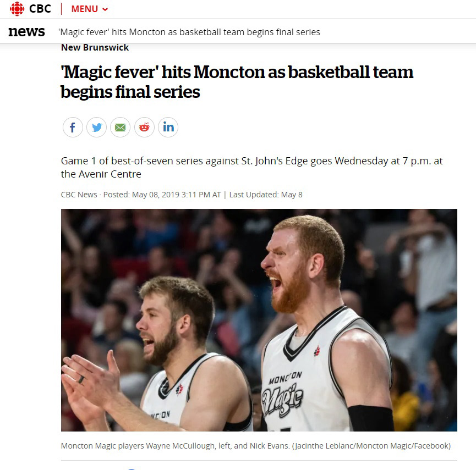Expand the chevron beside MENU
Viewport: 476px width, 470px height.
(105, 9)
